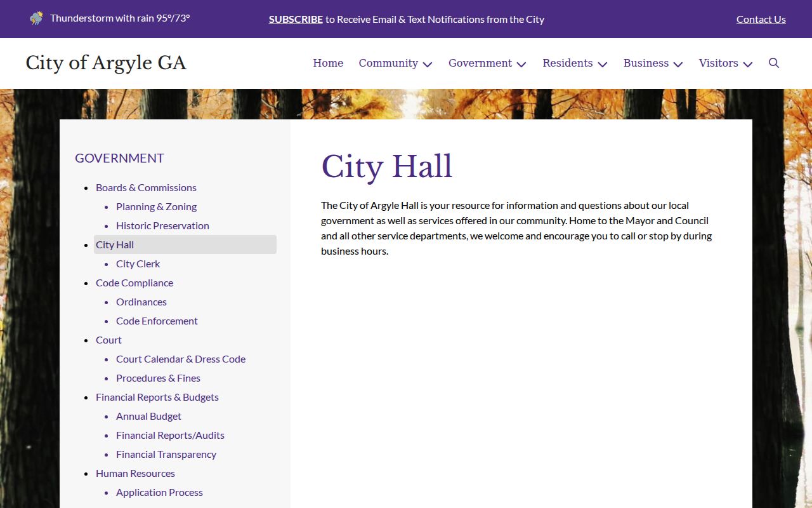Image resolution: width=812 pixels, height=508 pixels.
Task: Expand the Visitors menu chevron
Action: [x=748, y=64]
